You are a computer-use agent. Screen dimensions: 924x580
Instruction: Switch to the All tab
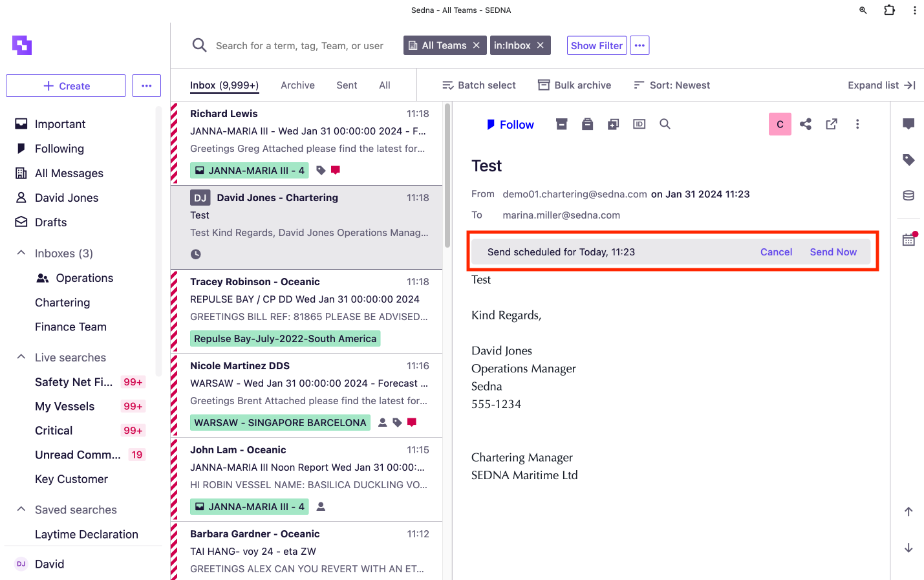point(385,85)
